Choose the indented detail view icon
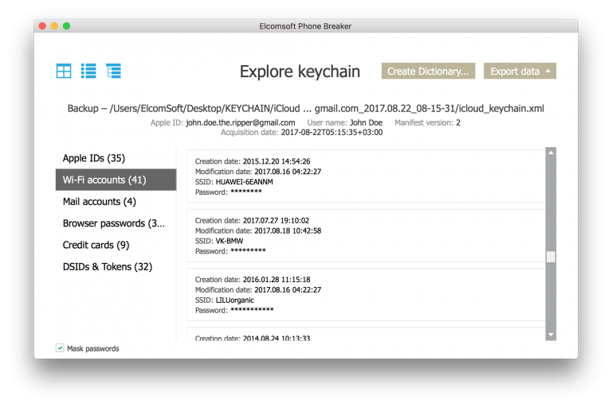 click(113, 71)
